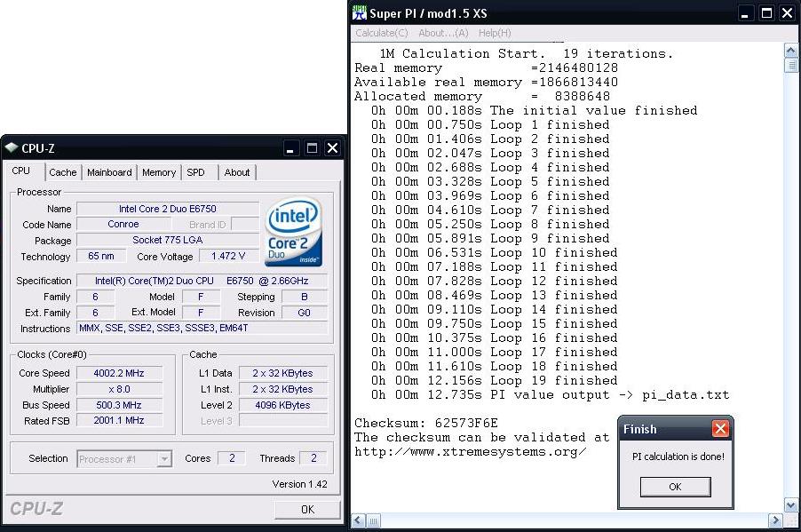Click the Code Name field Conroe
This screenshot has width=801, height=532.
(x=123, y=225)
